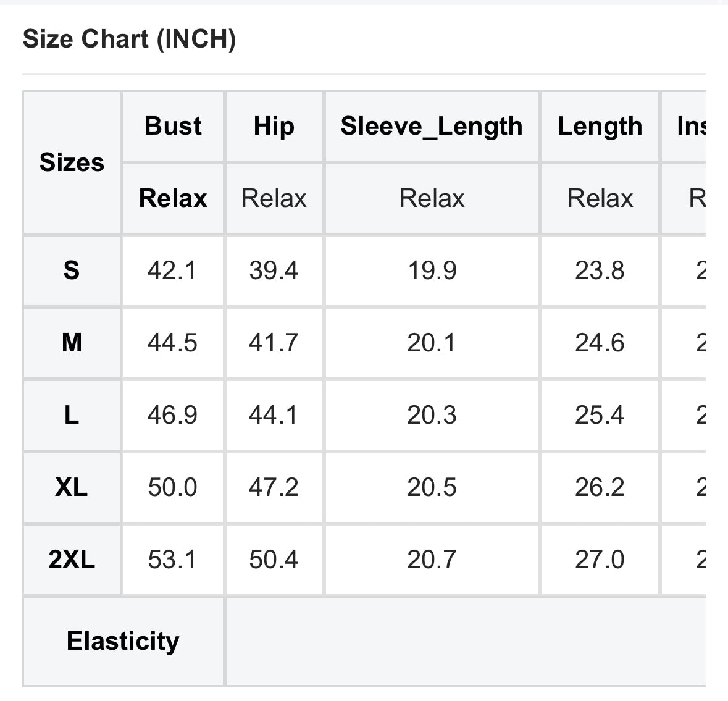The image size is (728, 701).
Task: Click the XL size row label
Action: (x=72, y=487)
